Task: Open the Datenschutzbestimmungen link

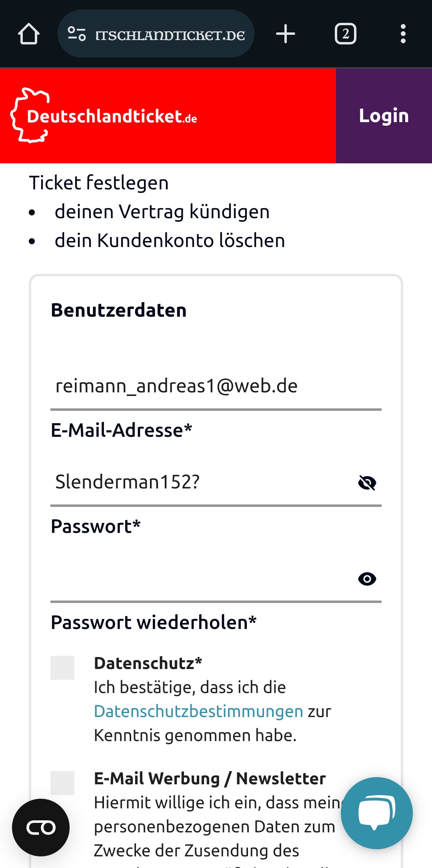Action: click(198, 711)
